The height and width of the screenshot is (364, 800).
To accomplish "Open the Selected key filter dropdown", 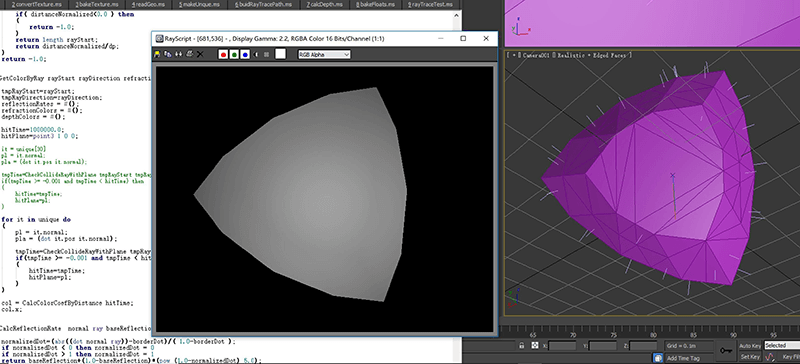I will coord(781,346).
